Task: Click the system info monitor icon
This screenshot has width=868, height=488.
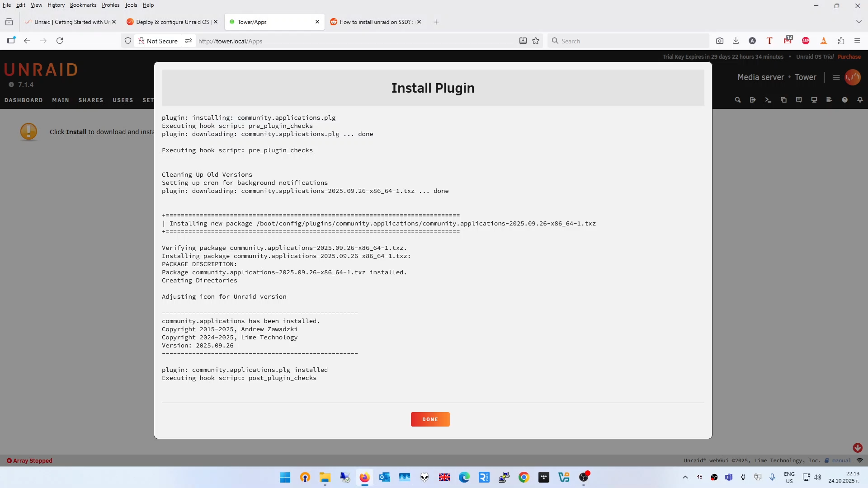Action: (814, 100)
